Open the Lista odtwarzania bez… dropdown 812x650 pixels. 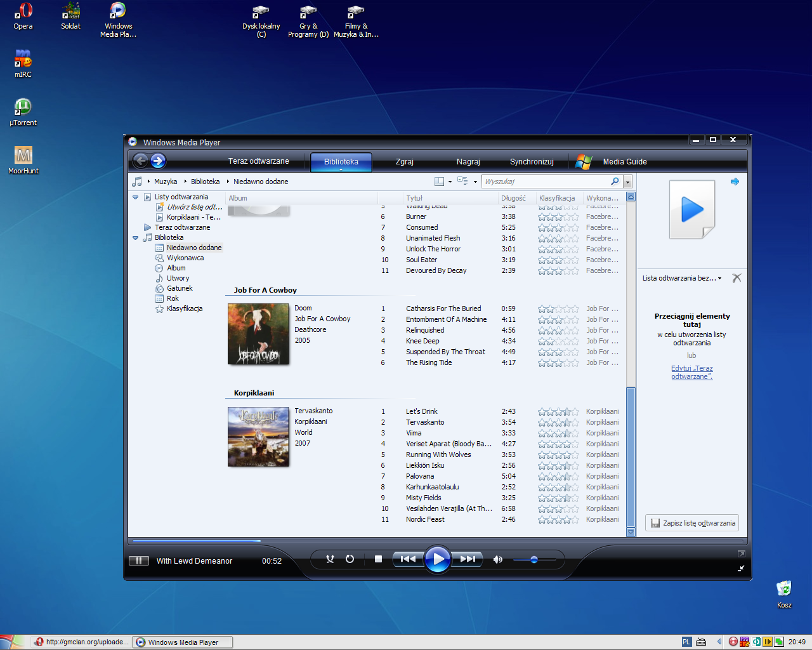point(682,278)
